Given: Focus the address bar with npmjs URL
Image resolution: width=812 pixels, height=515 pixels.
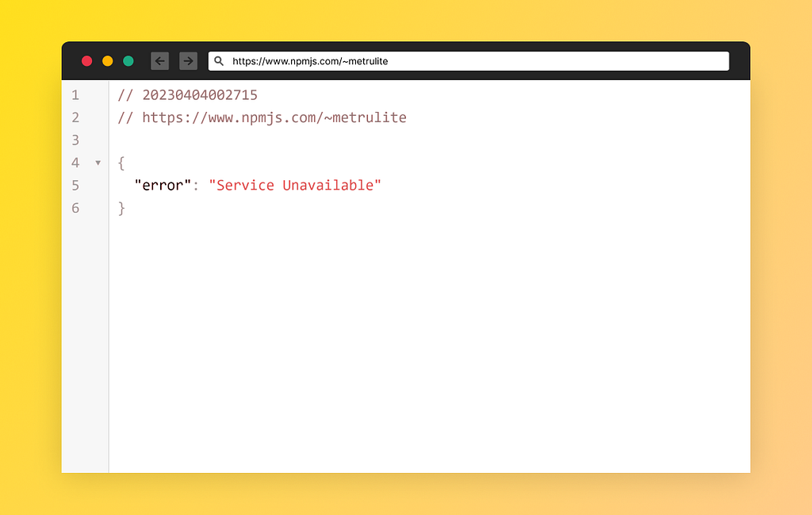Looking at the screenshot, I should click(469, 61).
